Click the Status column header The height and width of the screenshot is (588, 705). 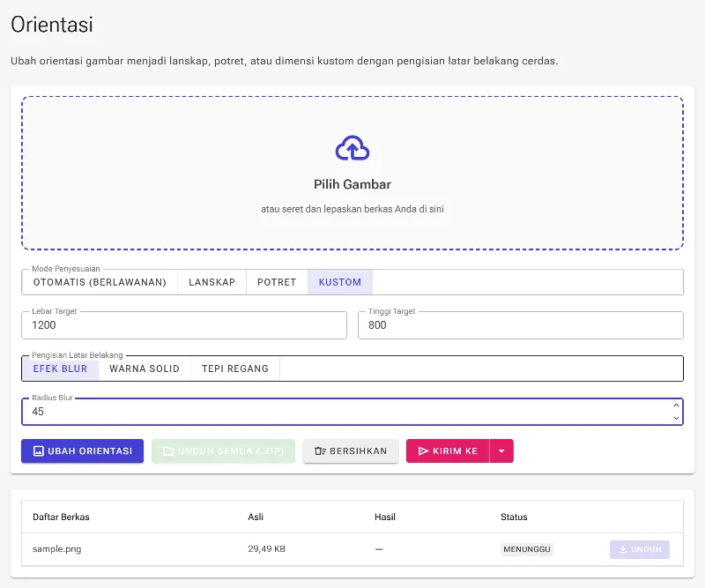coord(514,517)
